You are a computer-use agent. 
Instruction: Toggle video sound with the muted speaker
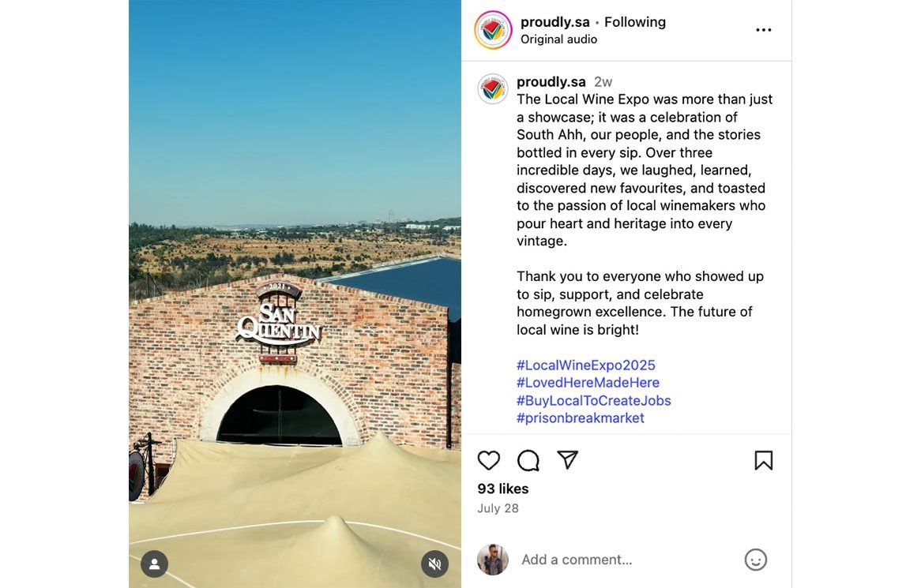click(434, 564)
